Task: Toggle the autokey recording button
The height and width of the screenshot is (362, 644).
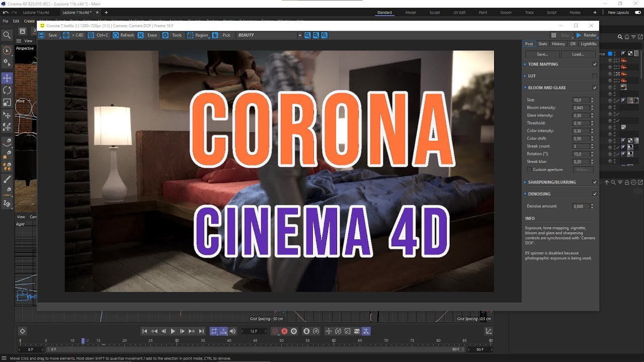Action: (x=284, y=331)
